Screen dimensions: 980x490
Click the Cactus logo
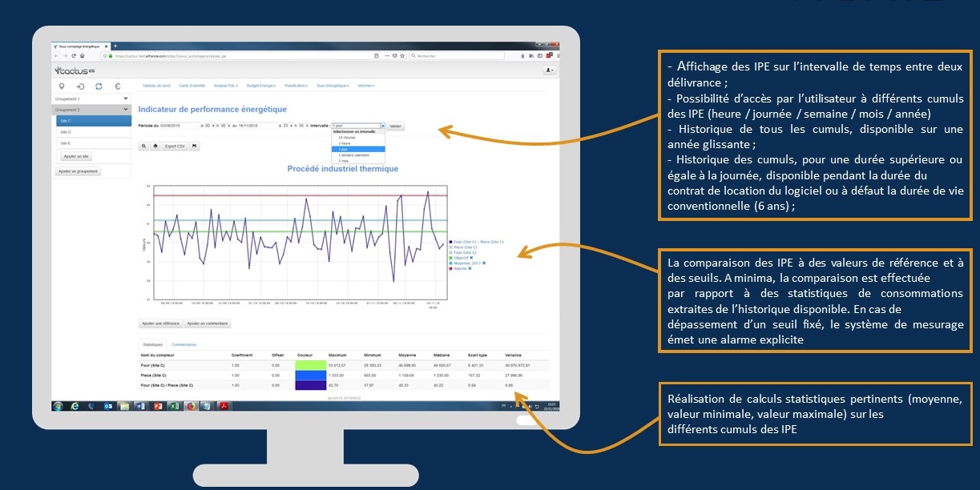(x=75, y=70)
